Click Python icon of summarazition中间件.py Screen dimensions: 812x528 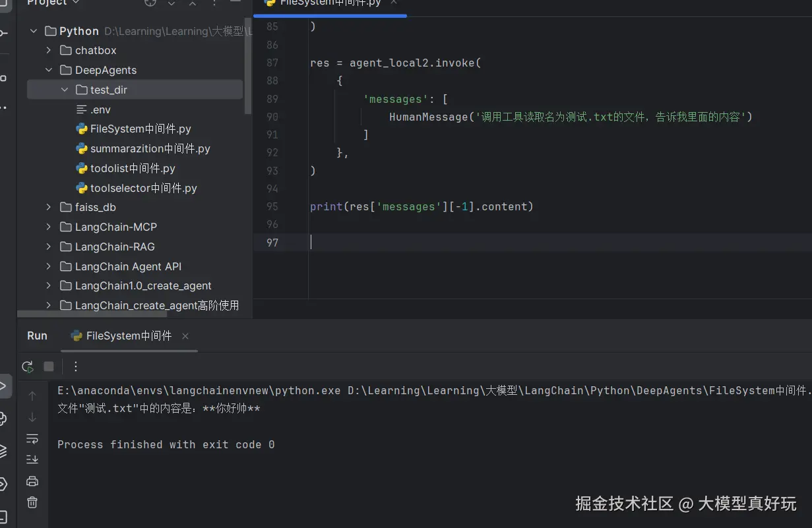pos(82,149)
